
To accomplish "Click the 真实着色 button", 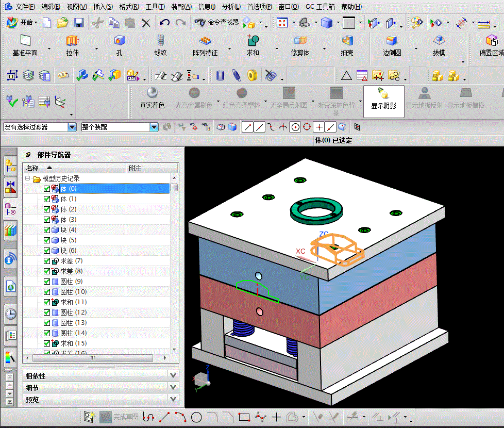I will click(x=152, y=99).
